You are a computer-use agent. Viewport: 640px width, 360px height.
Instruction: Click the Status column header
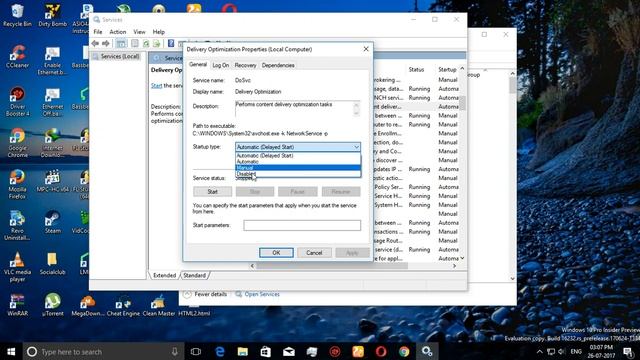click(x=416, y=69)
